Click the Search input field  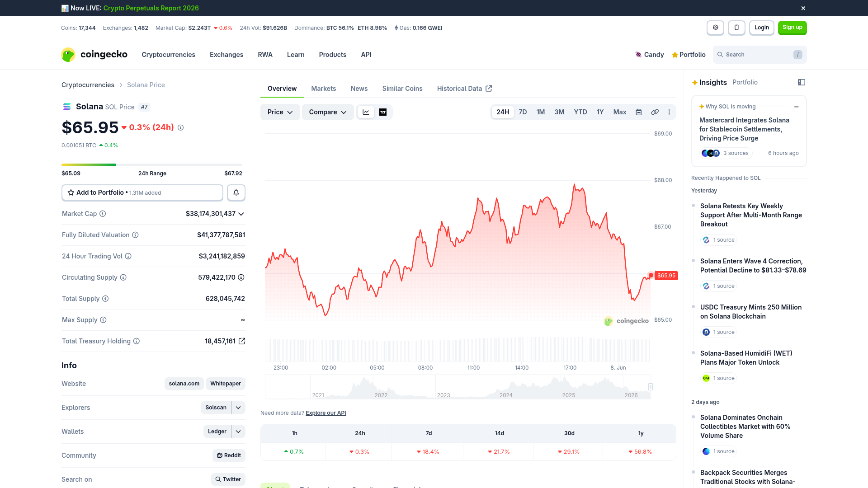click(x=760, y=55)
